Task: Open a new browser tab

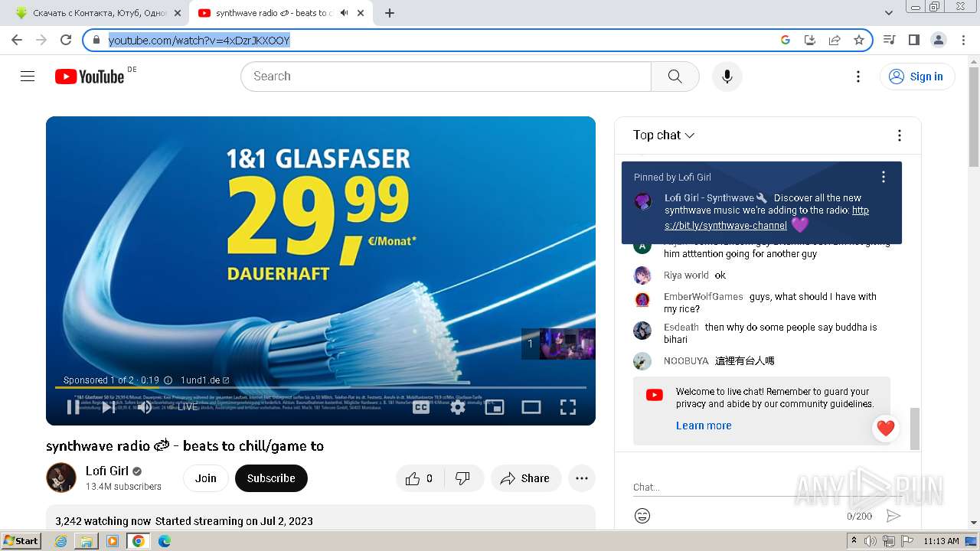Action: point(390,13)
